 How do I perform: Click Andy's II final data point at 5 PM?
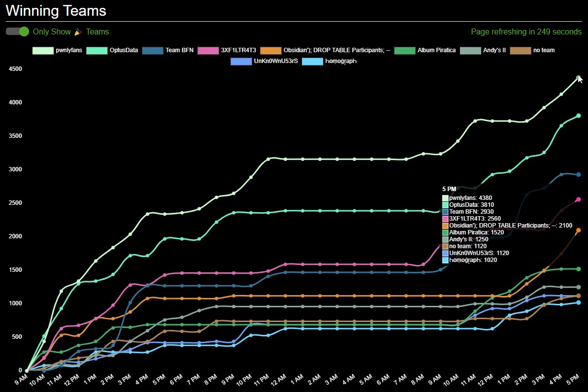[578, 287]
